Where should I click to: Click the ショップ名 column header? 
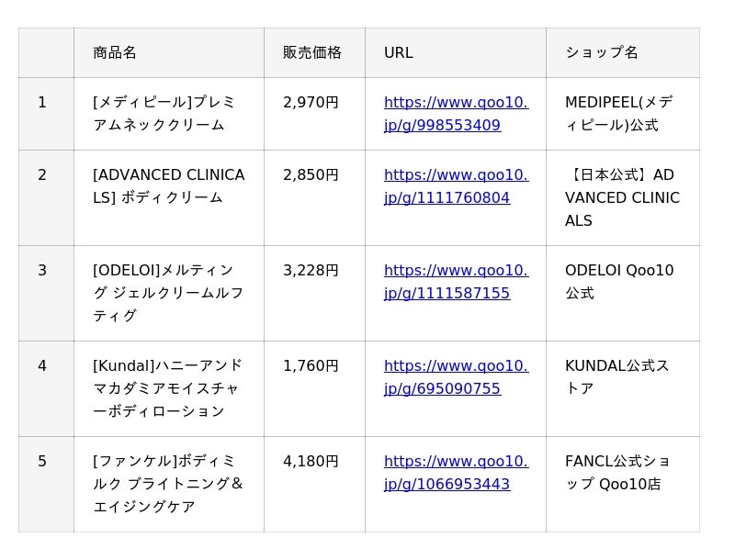602,52
